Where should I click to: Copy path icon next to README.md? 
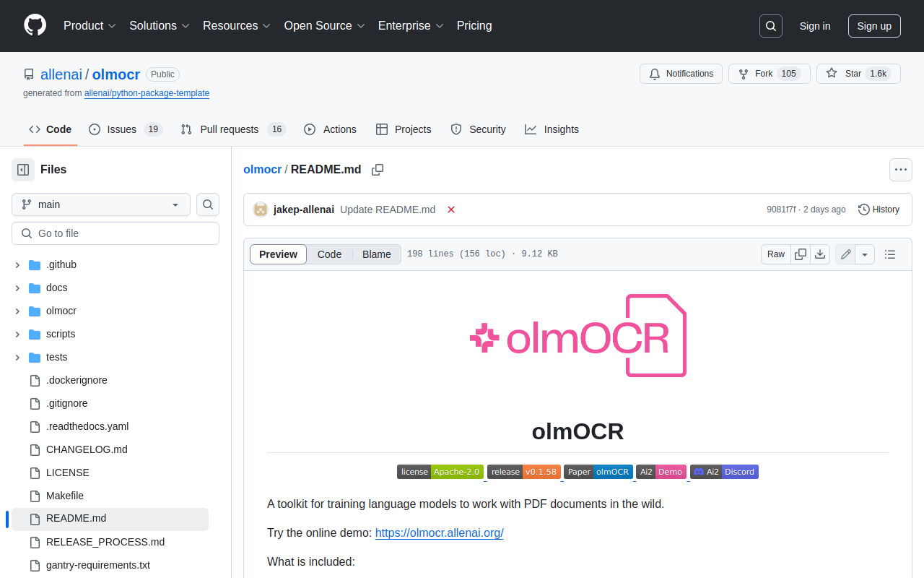click(x=378, y=170)
